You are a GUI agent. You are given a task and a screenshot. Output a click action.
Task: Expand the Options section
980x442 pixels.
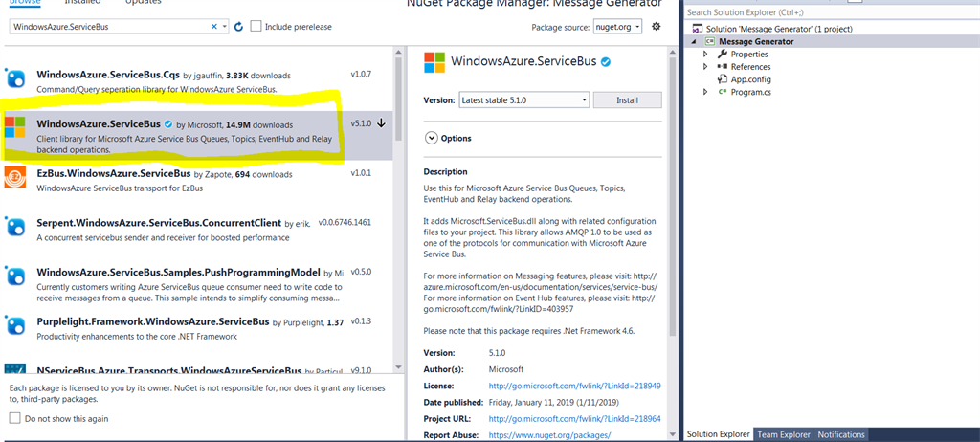tap(431, 138)
